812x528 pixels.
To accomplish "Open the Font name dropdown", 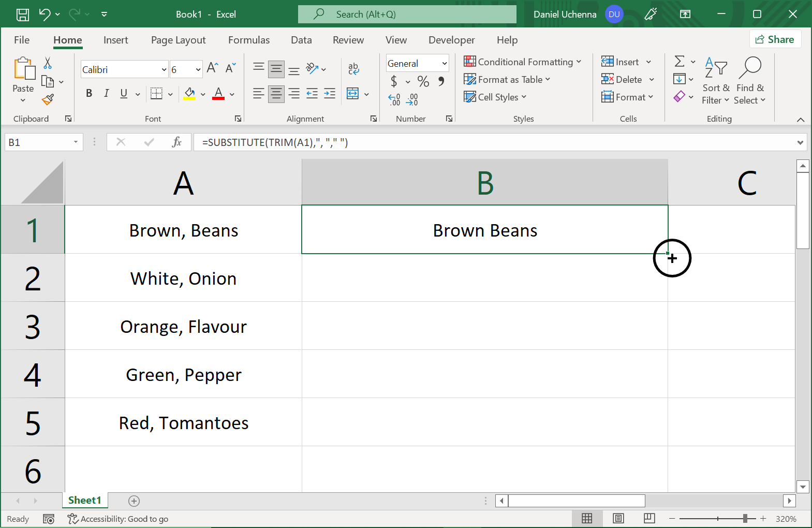I will point(164,69).
